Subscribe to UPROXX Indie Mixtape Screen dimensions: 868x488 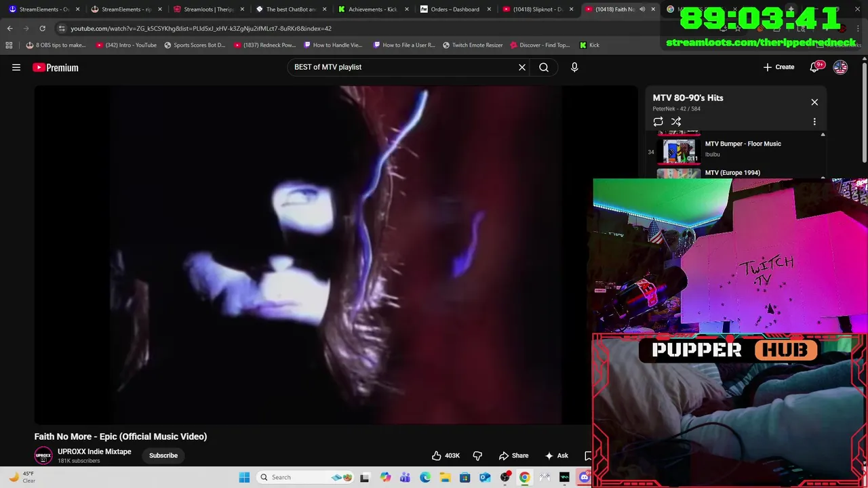[x=163, y=455]
